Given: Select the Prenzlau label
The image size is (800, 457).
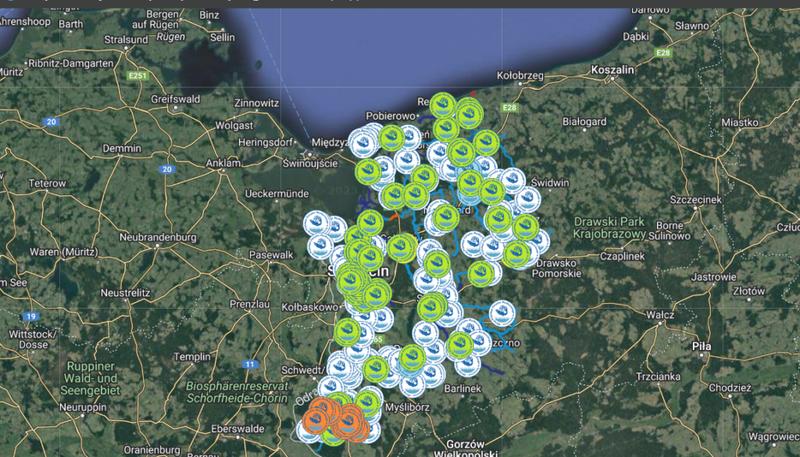Looking at the screenshot, I should pyautogui.click(x=249, y=304).
